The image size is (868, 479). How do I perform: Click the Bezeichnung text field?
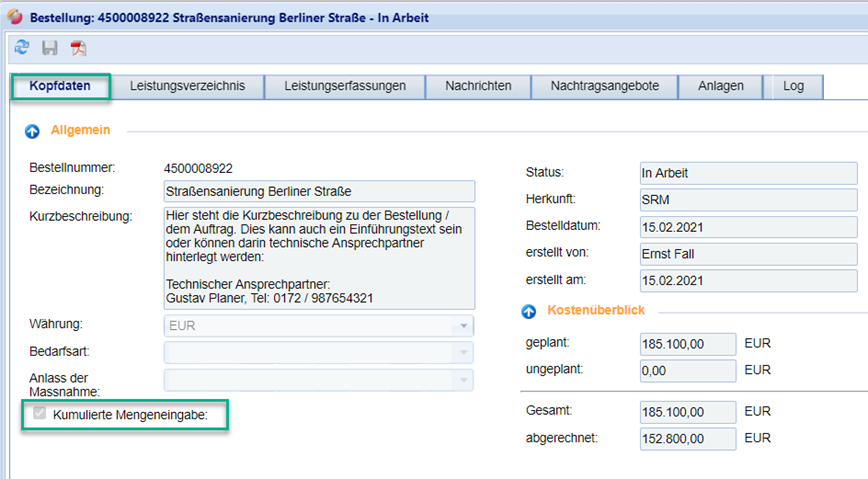click(x=319, y=191)
